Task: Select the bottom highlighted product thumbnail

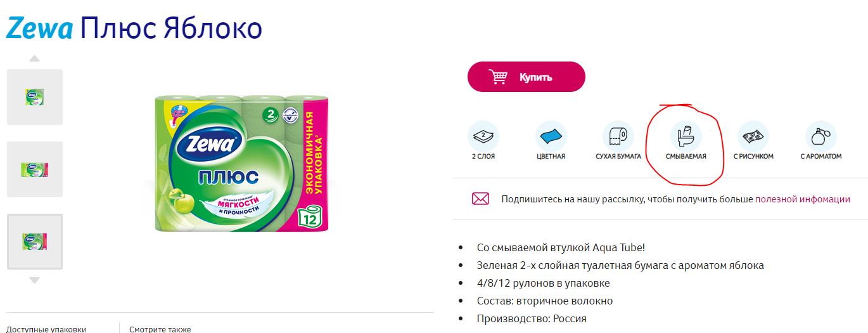Action: click(35, 242)
